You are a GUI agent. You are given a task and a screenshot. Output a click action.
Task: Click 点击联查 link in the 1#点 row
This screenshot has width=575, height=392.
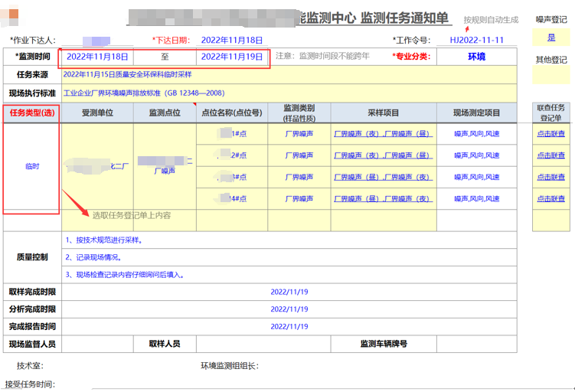[x=550, y=134]
